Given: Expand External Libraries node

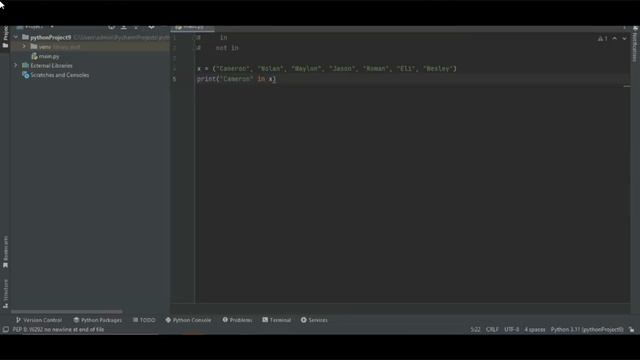Looking at the screenshot, I should tap(16, 65).
